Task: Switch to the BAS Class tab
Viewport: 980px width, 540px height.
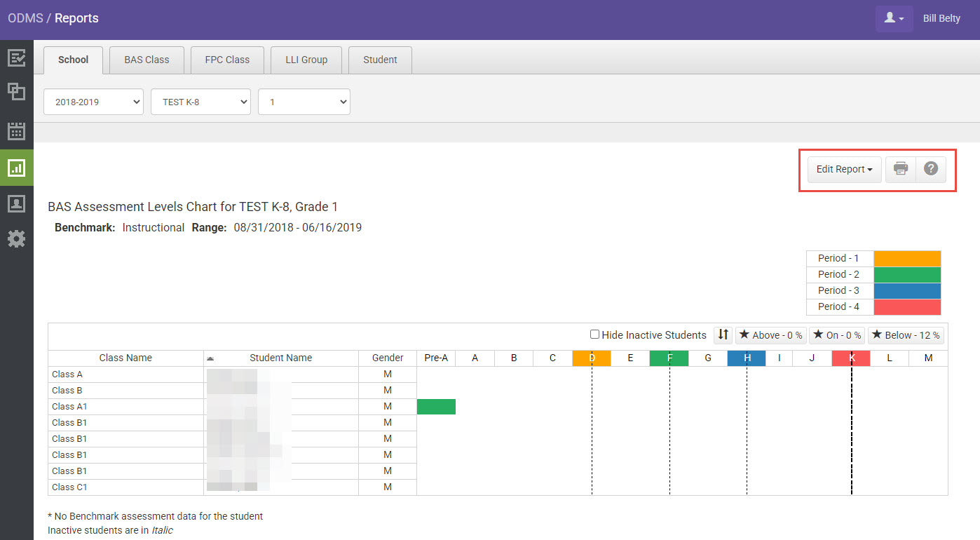Action: [146, 60]
